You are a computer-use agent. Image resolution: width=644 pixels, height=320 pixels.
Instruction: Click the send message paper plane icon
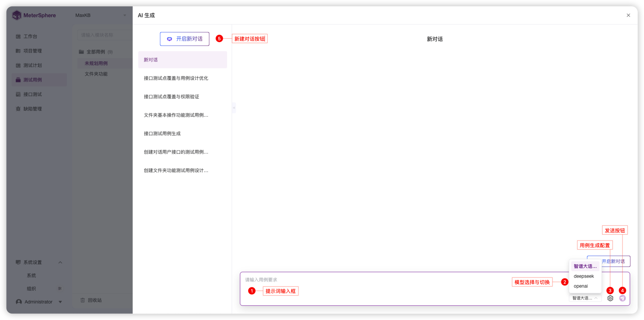(622, 298)
